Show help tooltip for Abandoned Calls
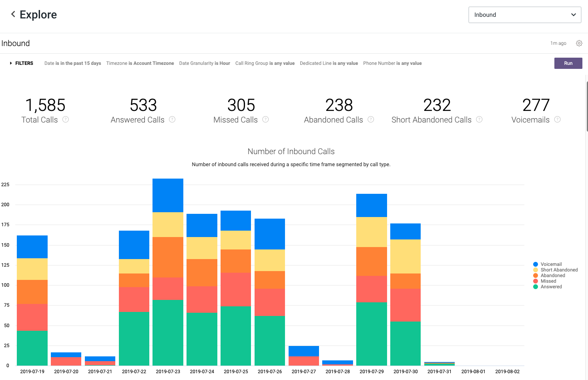Screen dimensions: 588x380 (x=371, y=119)
